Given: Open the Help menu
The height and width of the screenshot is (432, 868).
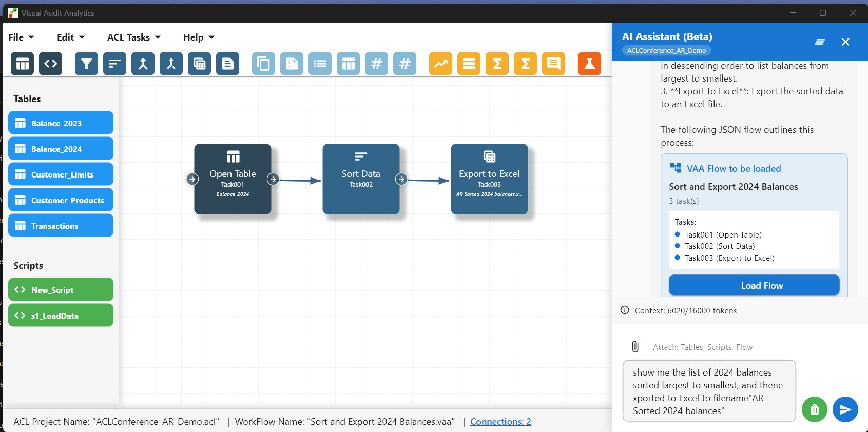Looking at the screenshot, I should point(198,37).
